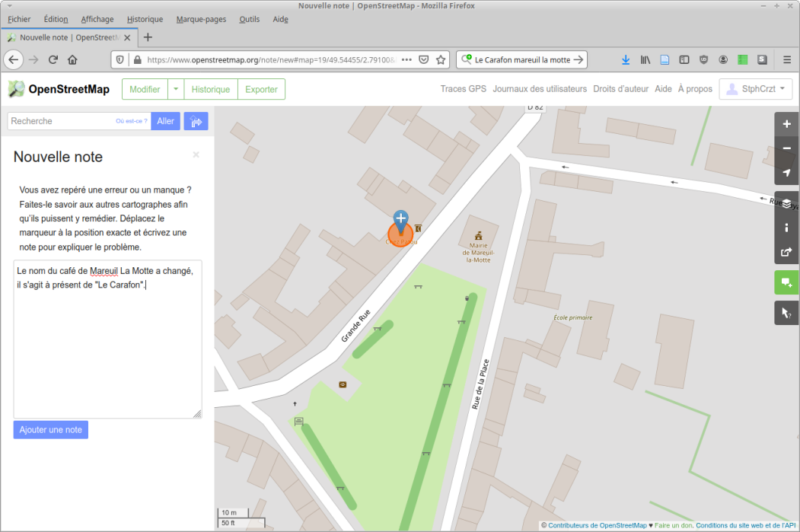The height and width of the screenshot is (532, 800).
Task: Show my location on the map
Action: 786,173
